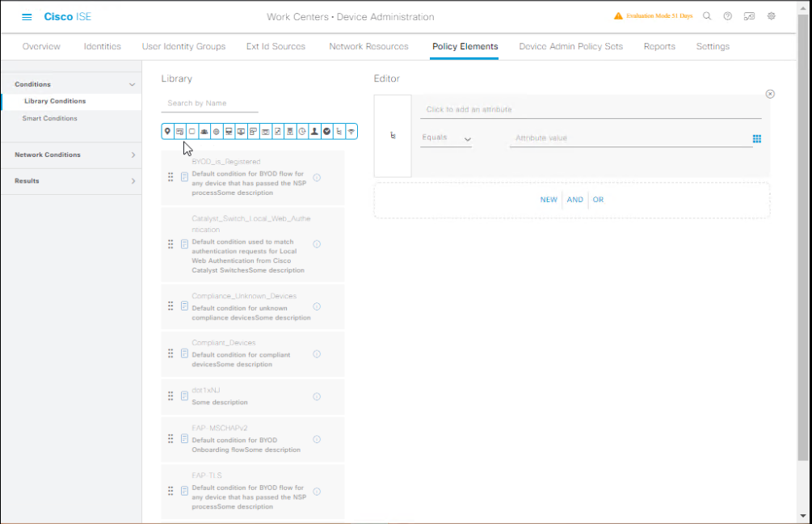The height and width of the screenshot is (524, 812).
Task: Click the location pin filter icon
Action: [x=167, y=131]
